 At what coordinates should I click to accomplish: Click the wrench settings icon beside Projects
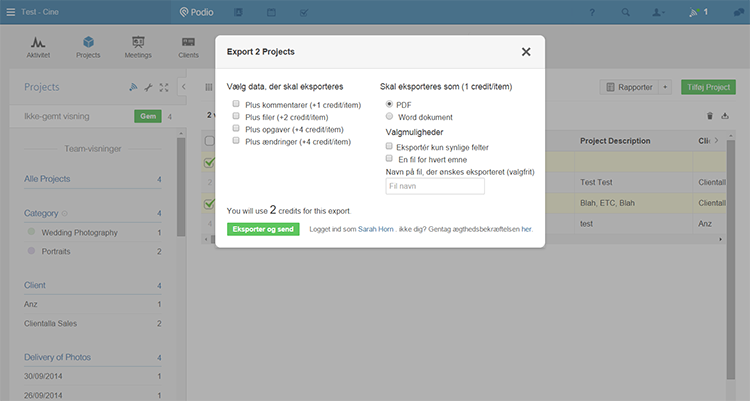tap(148, 88)
